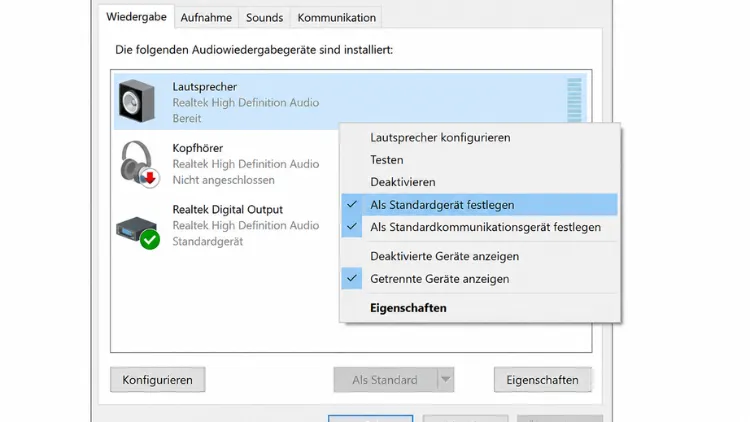Toggle Getrennte Geräte anzeigen

point(480,279)
